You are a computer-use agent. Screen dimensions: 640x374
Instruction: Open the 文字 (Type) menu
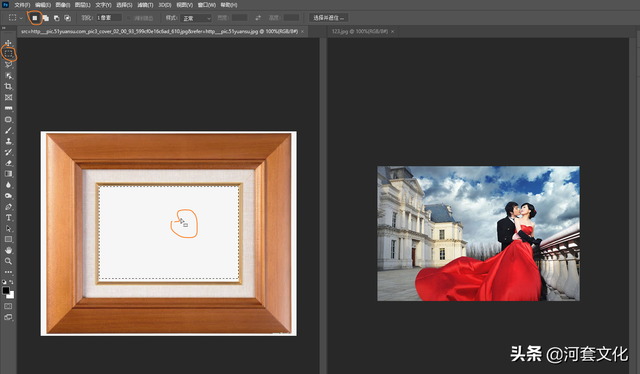(x=103, y=5)
